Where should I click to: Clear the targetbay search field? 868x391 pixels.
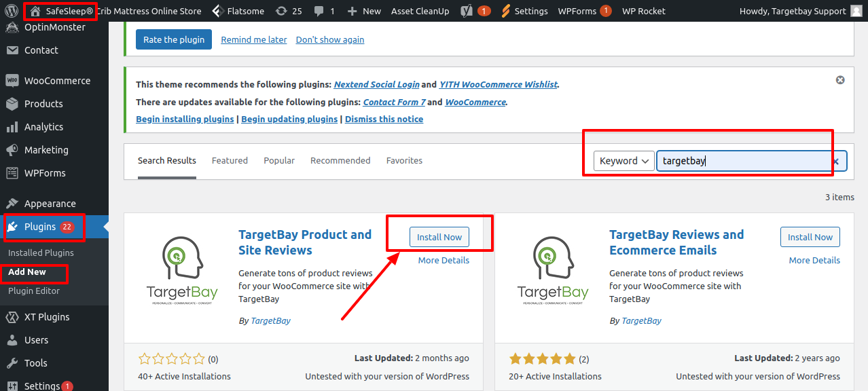click(836, 162)
